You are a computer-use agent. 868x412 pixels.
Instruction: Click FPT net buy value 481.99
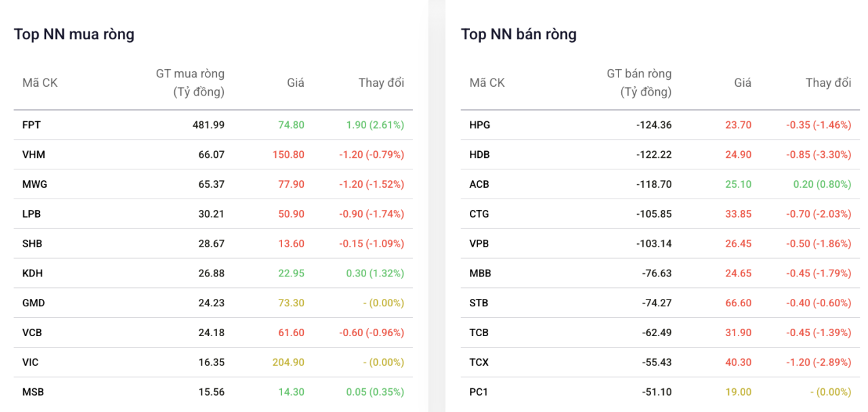click(x=208, y=125)
